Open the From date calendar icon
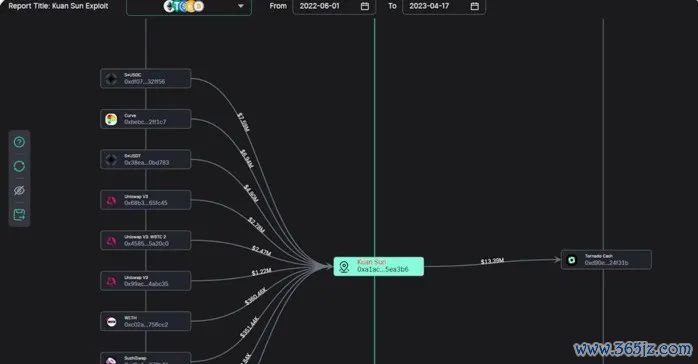The width and height of the screenshot is (698, 364). [x=365, y=6]
